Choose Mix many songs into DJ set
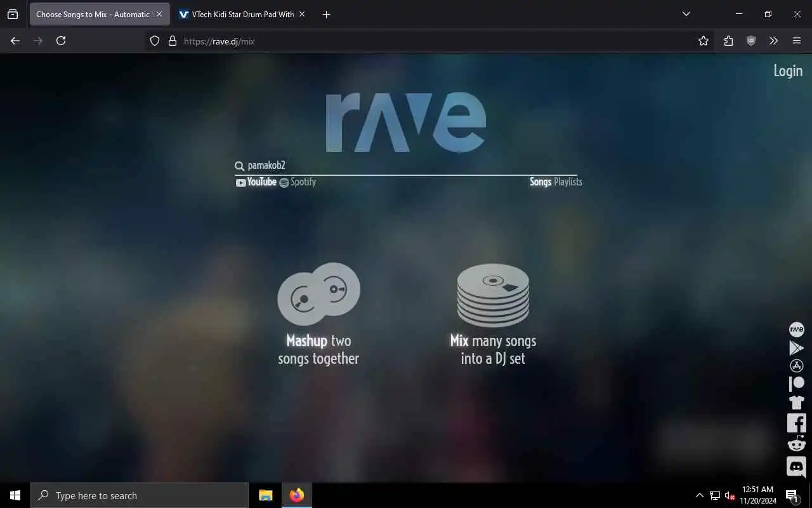This screenshot has height=508, width=812. pyautogui.click(x=493, y=349)
